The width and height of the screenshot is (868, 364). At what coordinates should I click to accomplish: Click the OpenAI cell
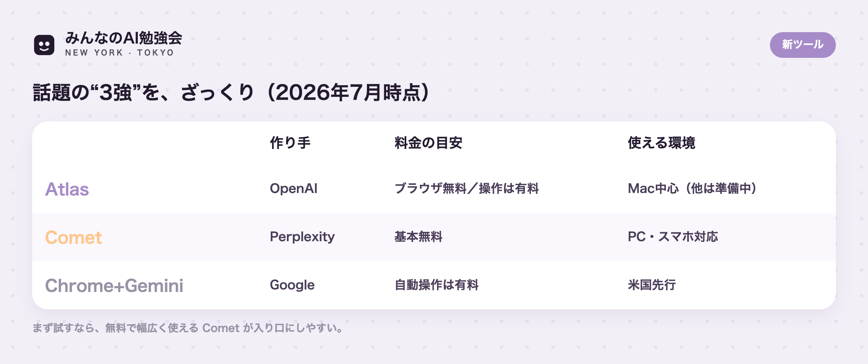click(293, 188)
